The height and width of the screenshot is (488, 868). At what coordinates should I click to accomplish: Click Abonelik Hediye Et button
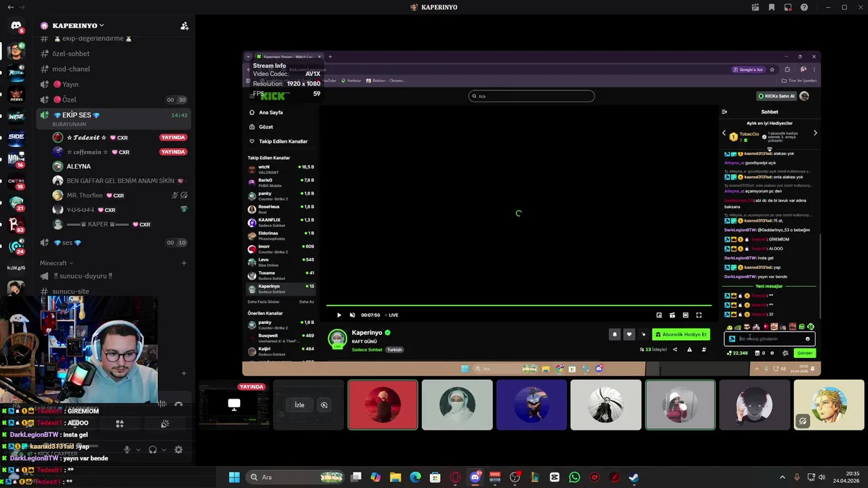coord(681,334)
